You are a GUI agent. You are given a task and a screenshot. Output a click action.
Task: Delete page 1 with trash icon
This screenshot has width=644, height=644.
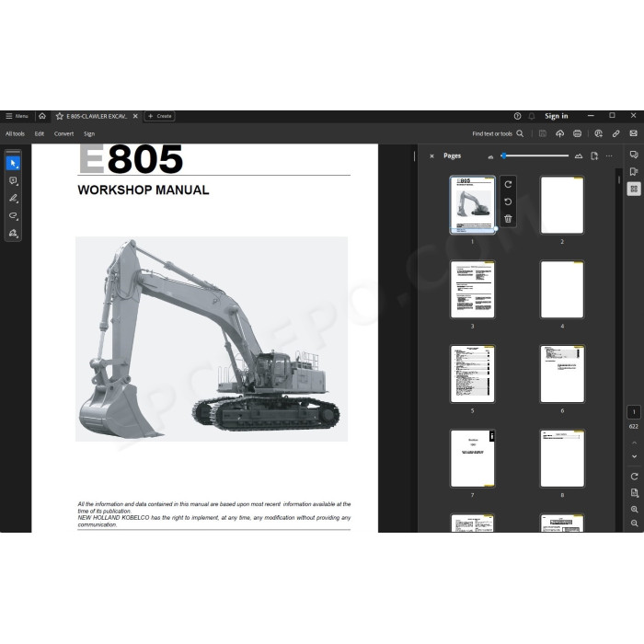pos(508,219)
